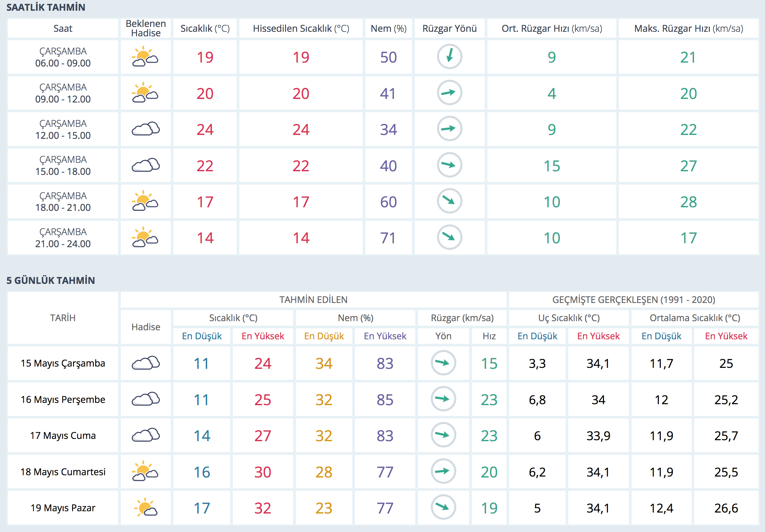The width and height of the screenshot is (765, 532).
Task: Click the Hissedilen Sıcaklık column header
Action: (301, 29)
